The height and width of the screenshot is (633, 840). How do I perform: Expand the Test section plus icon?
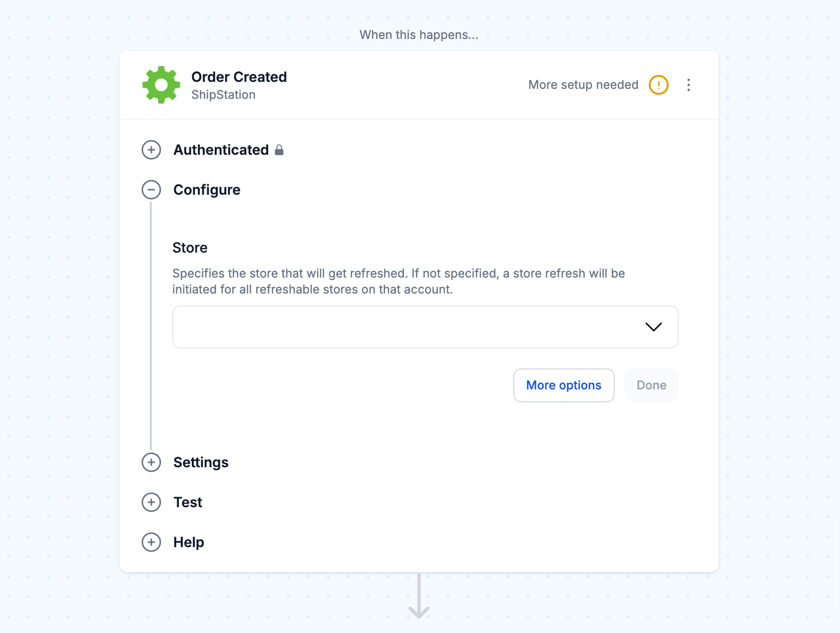point(151,502)
